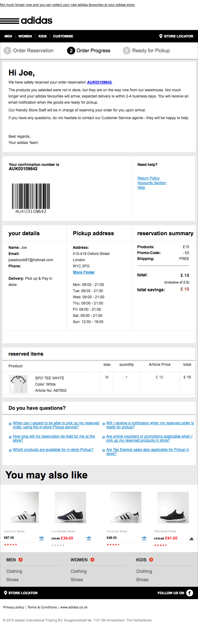Click the adidas performance logo under Ultra Boost Shoes

coord(191,539)
